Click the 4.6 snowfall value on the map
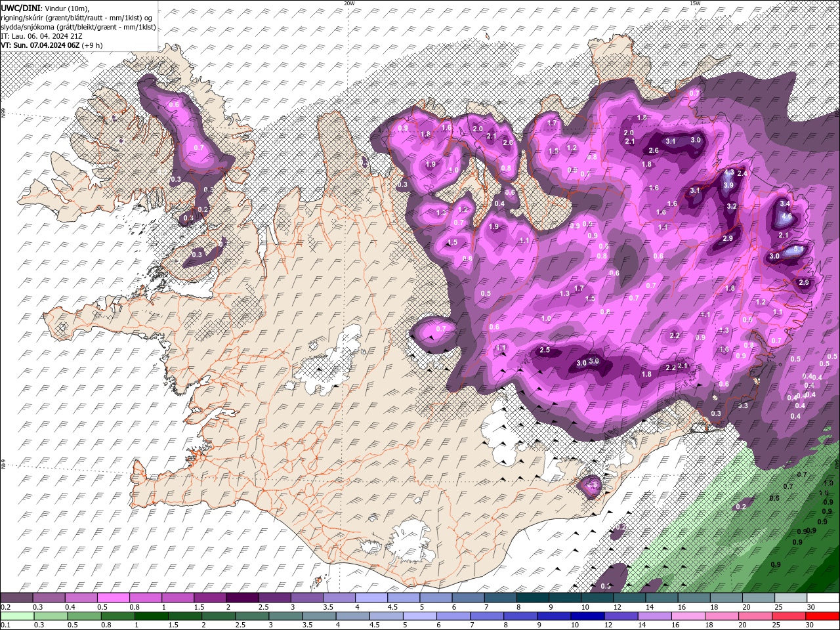The width and height of the screenshot is (840, 630). pos(787,216)
